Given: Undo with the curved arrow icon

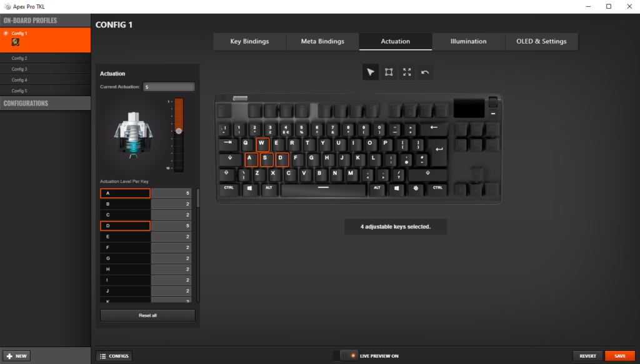Looking at the screenshot, I should [x=425, y=72].
